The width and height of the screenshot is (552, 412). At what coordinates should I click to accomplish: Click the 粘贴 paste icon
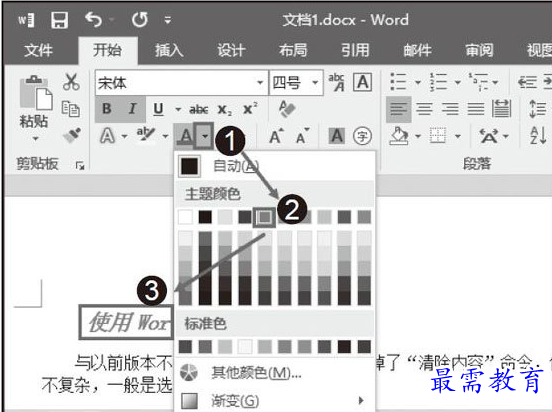[36, 93]
